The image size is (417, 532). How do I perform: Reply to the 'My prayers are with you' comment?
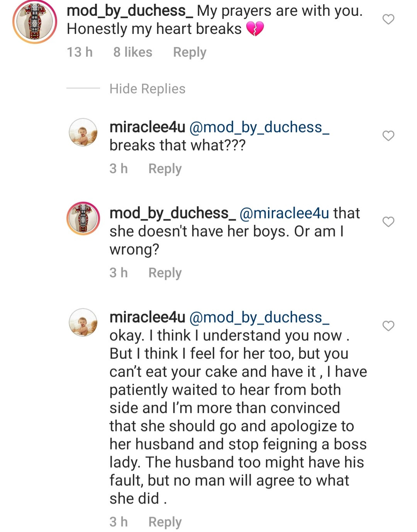(x=190, y=52)
